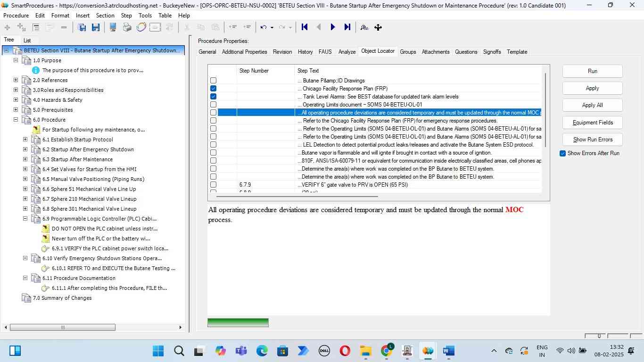The width and height of the screenshot is (644, 362).
Task: Click the Remove minus toolbar icon
Action: [64, 27]
